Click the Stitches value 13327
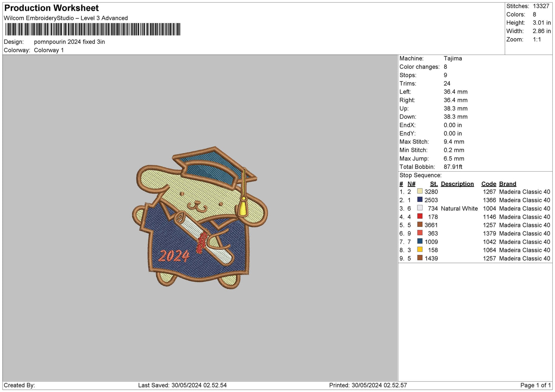555x392 pixels. [x=541, y=6]
